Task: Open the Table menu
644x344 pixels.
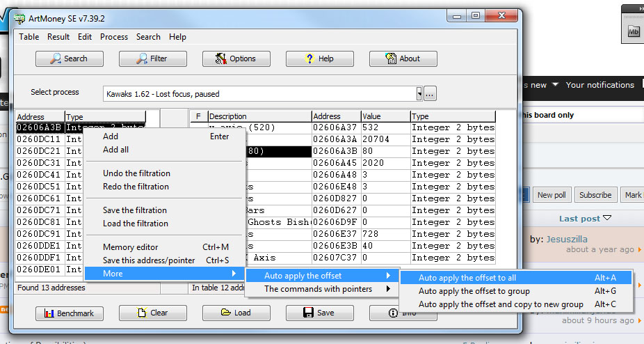Action: pyautogui.click(x=29, y=37)
